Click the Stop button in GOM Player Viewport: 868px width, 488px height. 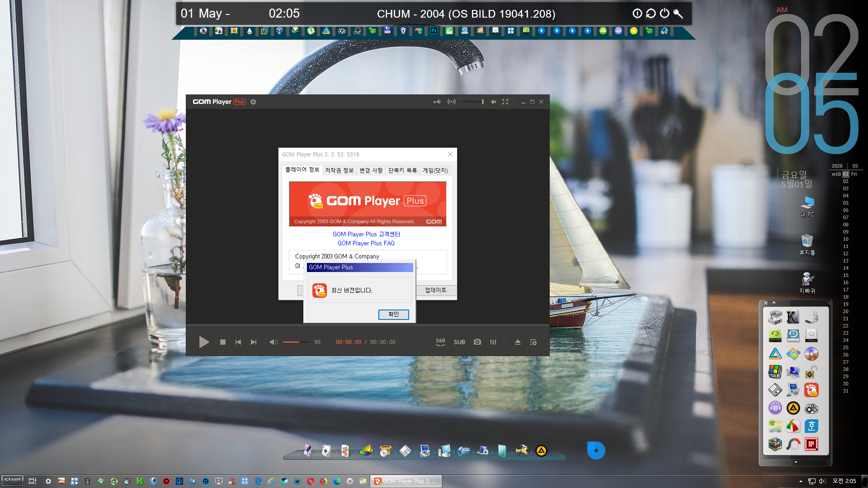click(x=222, y=342)
